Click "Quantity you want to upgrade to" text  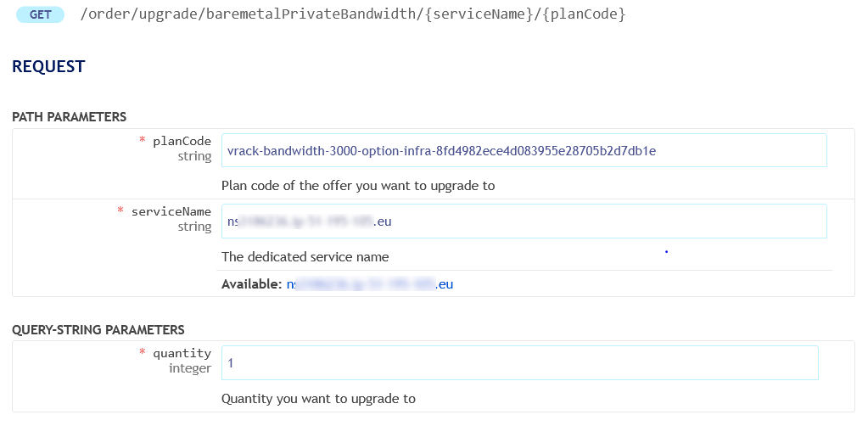pos(318,398)
